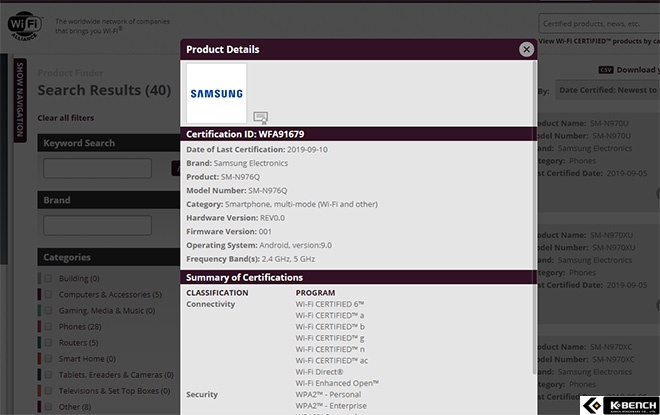Image resolution: width=660 pixels, height=415 pixels.
Task: Tick the Other (8) checkbox
Action: 48,407
